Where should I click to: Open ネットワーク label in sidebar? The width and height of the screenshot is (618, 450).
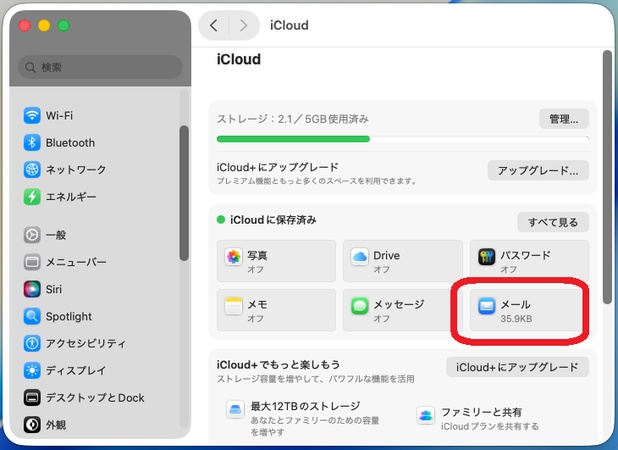click(76, 169)
